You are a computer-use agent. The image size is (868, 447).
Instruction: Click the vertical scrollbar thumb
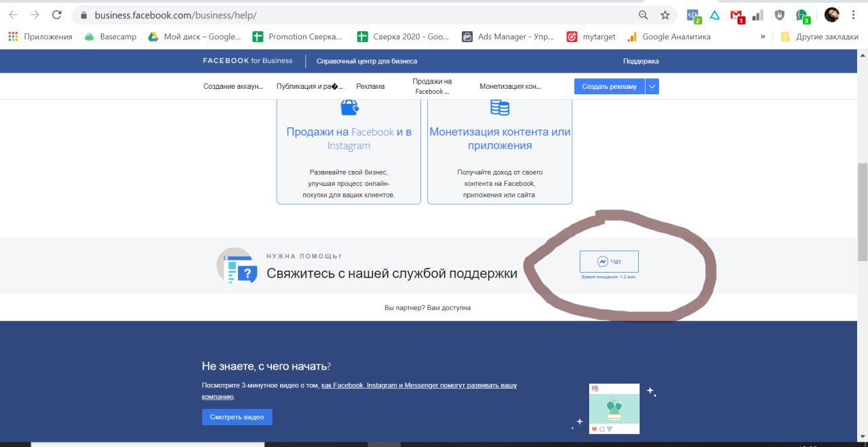click(x=863, y=212)
